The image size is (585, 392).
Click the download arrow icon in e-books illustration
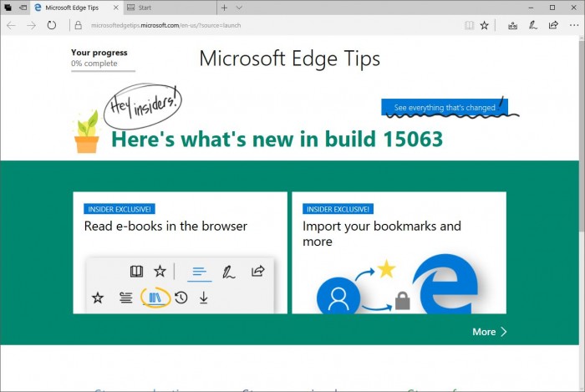pos(204,298)
